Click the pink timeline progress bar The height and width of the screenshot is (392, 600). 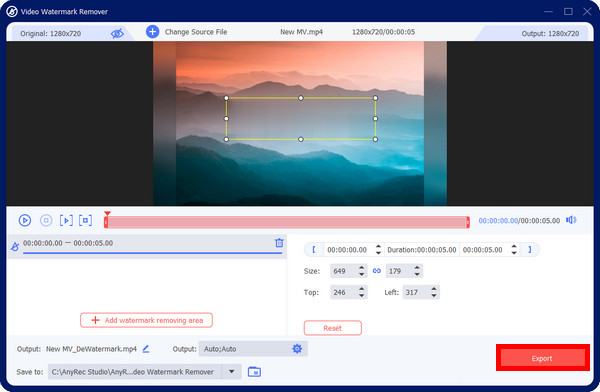[x=287, y=222]
